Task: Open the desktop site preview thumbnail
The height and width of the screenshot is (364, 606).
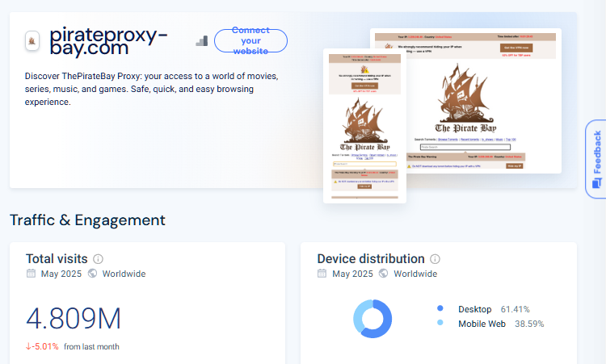Action: tap(483, 100)
